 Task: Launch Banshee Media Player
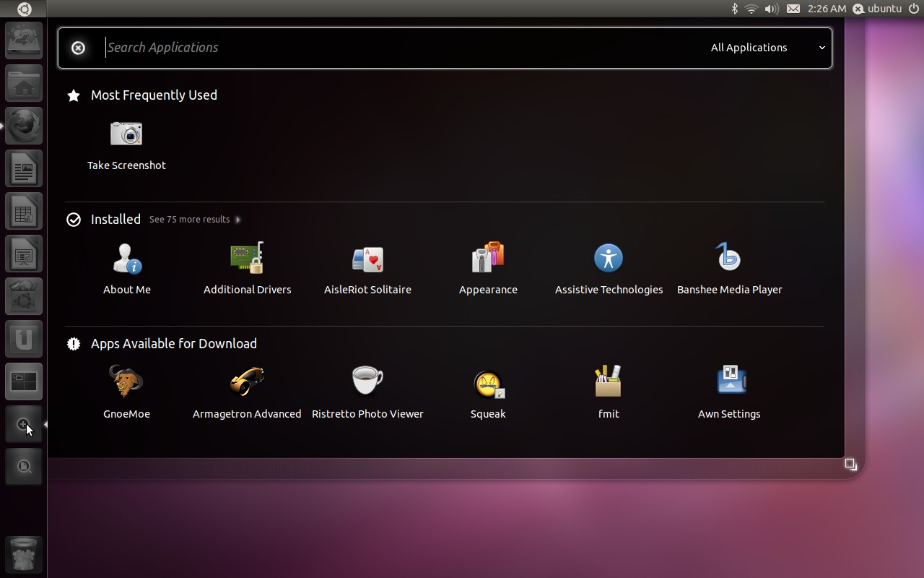[x=729, y=269]
